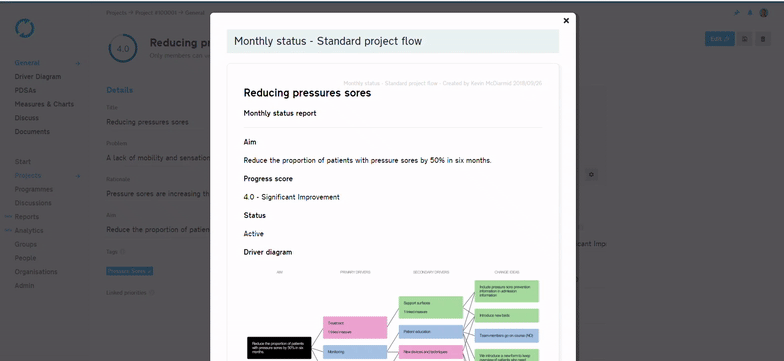Open PDSAs in sidebar
The height and width of the screenshot is (361, 784).
(x=25, y=90)
